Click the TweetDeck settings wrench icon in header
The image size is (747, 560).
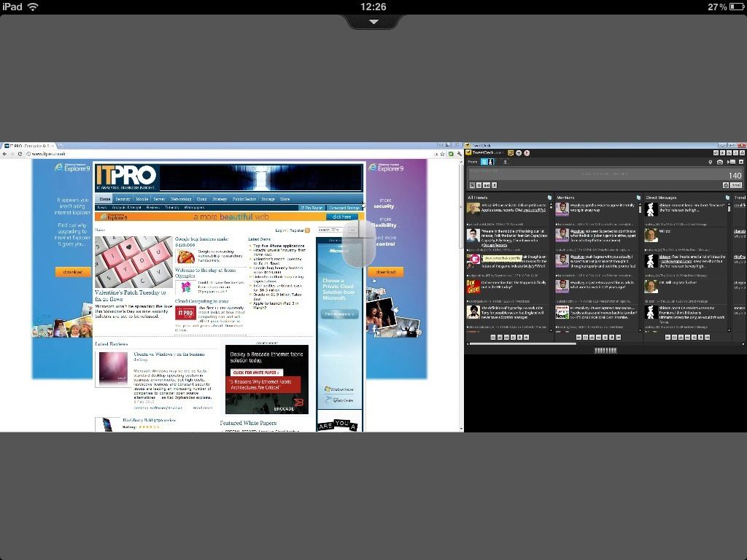pos(729,153)
